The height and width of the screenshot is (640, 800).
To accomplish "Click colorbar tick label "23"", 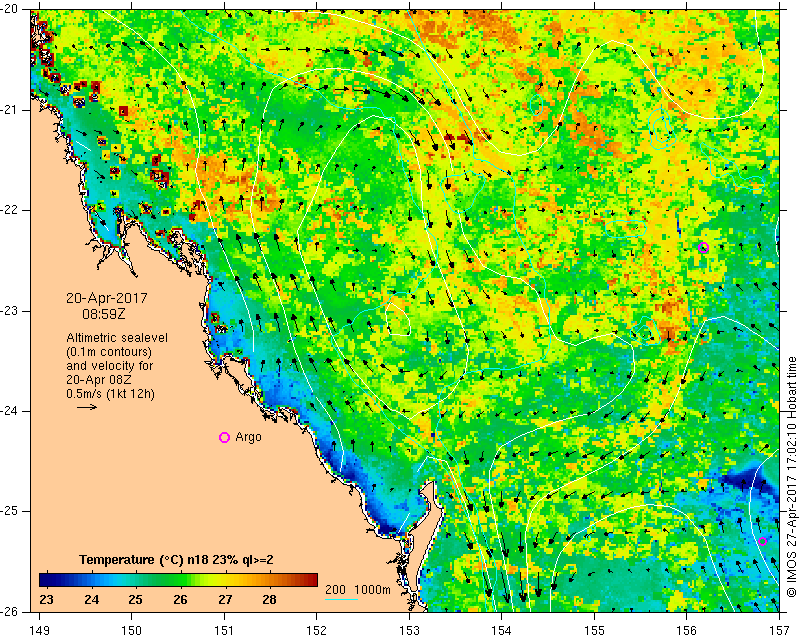I will (x=46, y=600).
